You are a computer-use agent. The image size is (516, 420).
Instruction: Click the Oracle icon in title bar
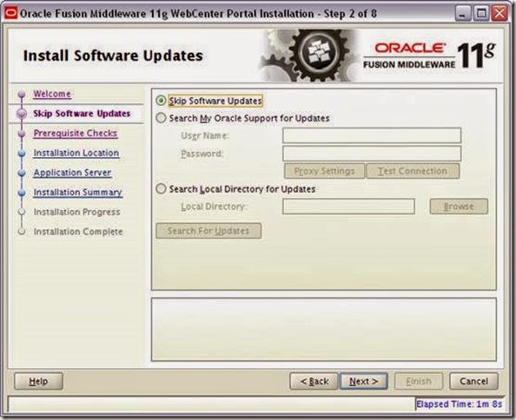tap(10, 14)
